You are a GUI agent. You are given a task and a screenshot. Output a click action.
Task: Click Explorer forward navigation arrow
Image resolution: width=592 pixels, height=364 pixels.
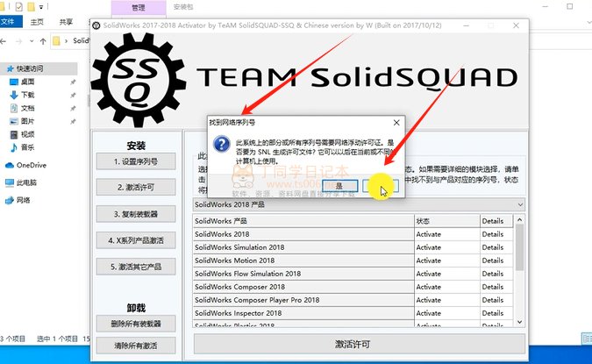18,41
